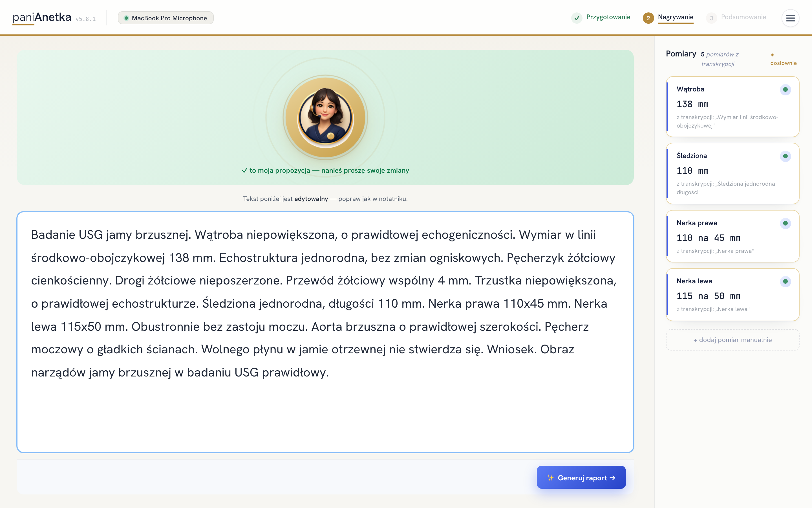Click the Śledziona transcription source note
The image size is (812, 508).
pyautogui.click(x=726, y=188)
